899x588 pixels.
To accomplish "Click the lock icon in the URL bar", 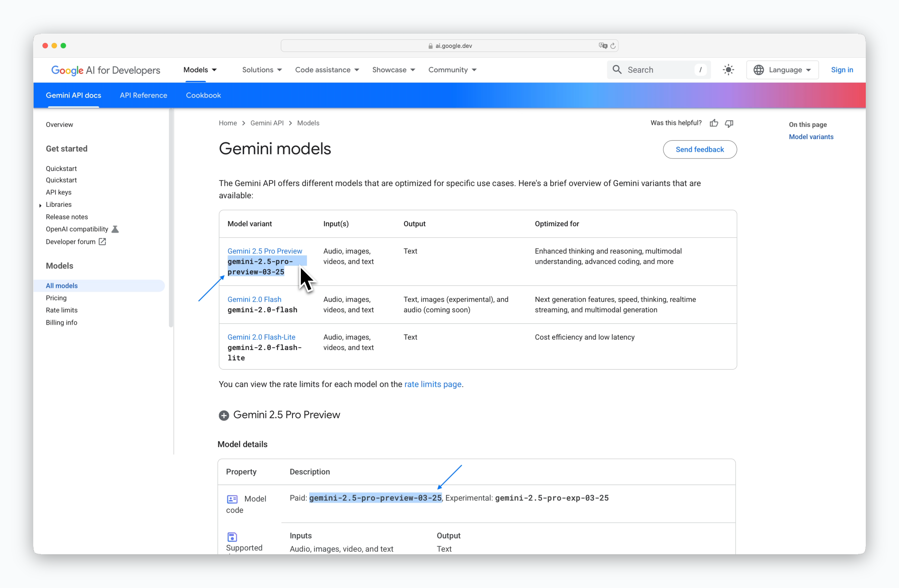I will pyautogui.click(x=431, y=46).
